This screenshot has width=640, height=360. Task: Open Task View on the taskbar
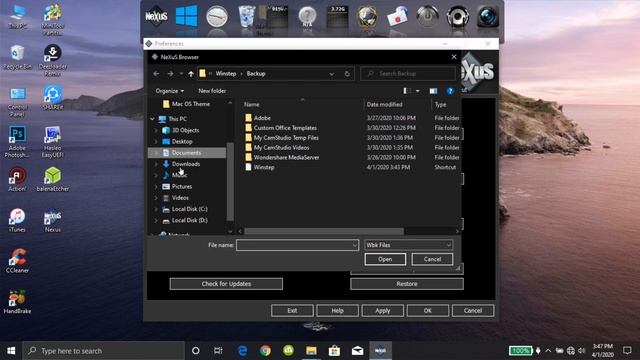218,351
